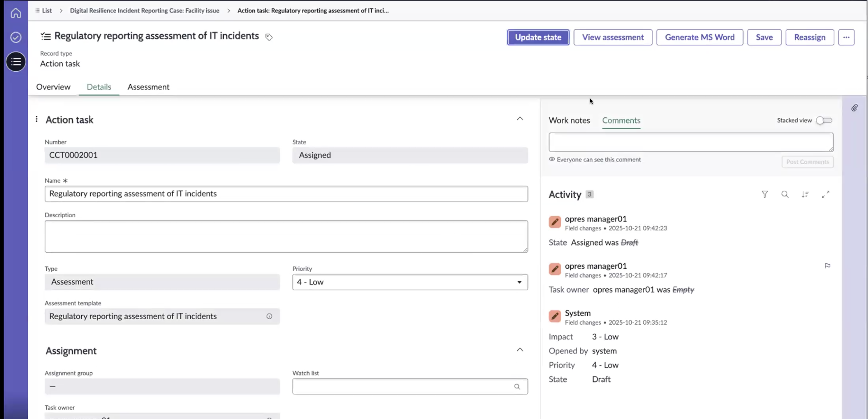Click the Number field CCT0002001
This screenshot has width=868, height=419.
[162, 155]
